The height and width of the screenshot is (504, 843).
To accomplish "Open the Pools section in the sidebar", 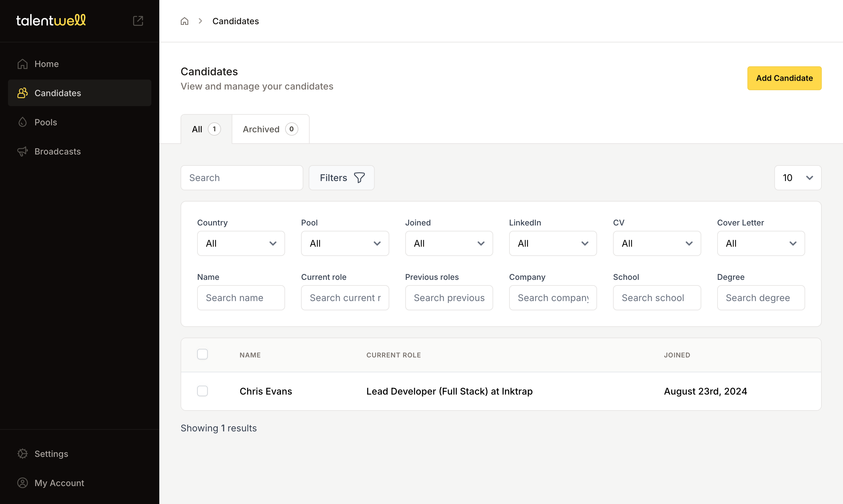I will [45, 122].
